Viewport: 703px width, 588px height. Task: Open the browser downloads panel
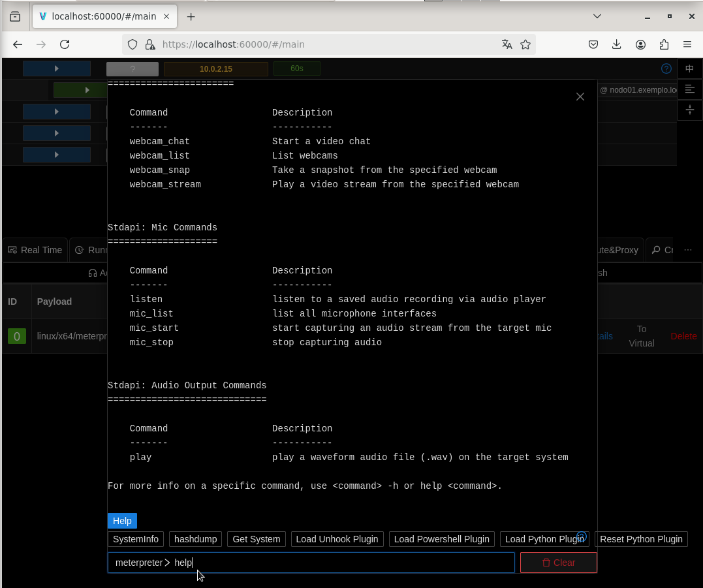coord(616,44)
